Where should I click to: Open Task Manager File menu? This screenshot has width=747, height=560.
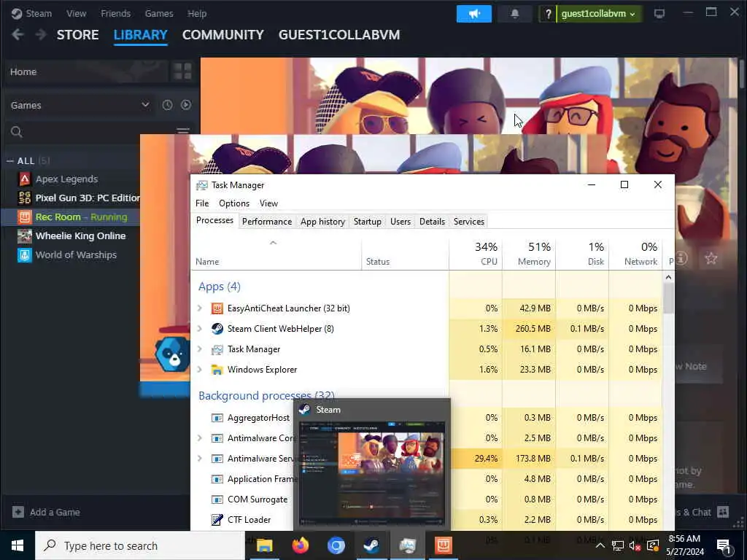tap(202, 203)
